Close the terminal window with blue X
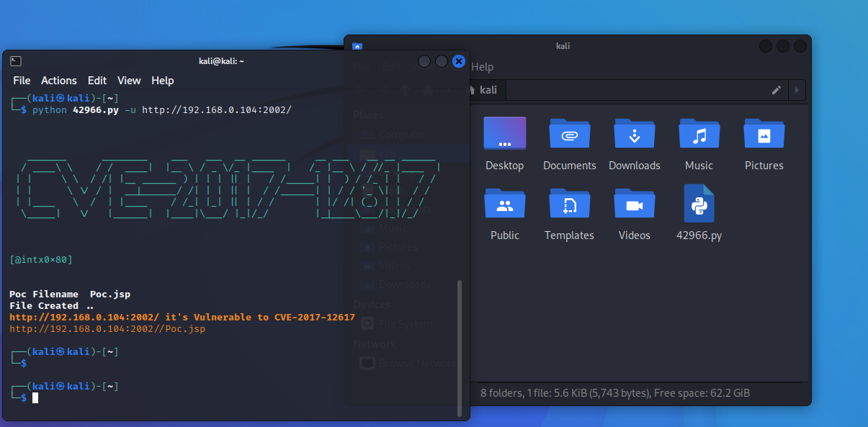868x427 pixels. pyautogui.click(x=459, y=61)
